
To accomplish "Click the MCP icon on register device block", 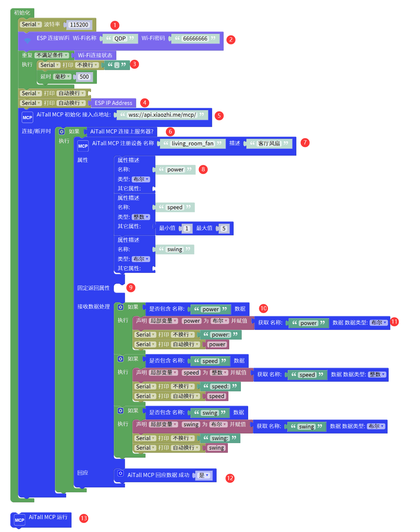I will pos(83,146).
